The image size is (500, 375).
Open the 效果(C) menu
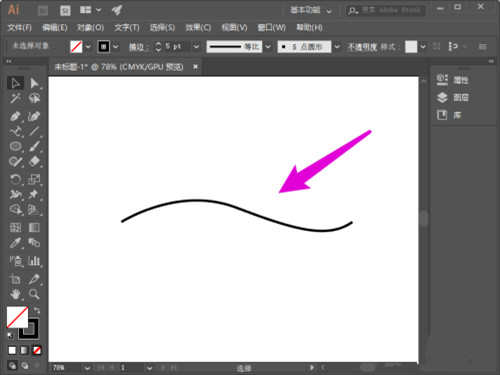[198, 28]
